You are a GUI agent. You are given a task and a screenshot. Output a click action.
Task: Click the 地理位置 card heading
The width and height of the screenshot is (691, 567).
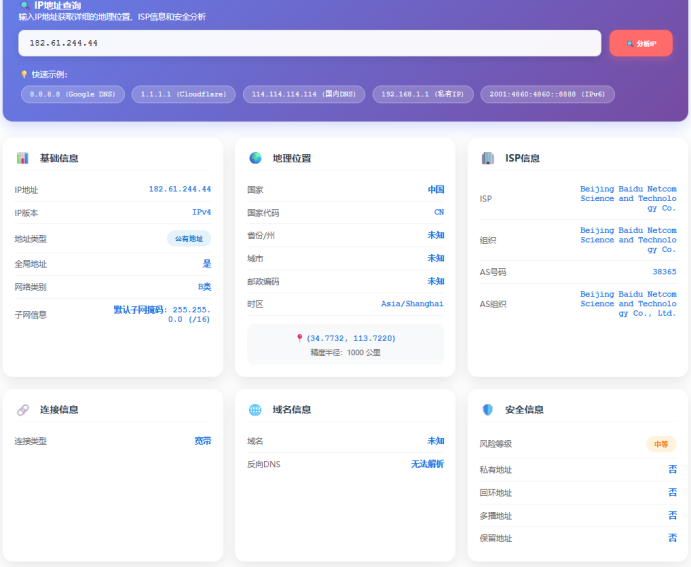click(292, 158)
